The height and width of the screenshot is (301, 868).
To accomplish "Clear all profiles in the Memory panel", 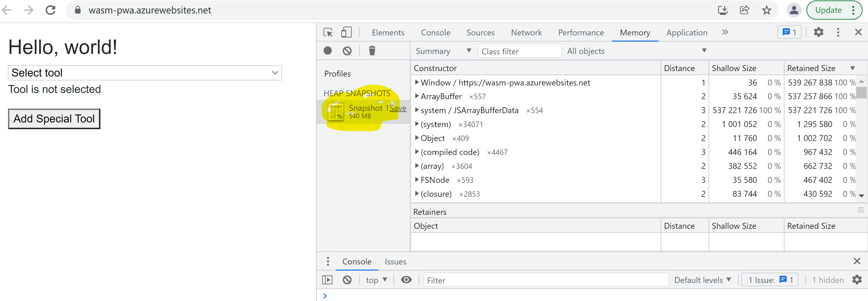I will coord(347,51).
